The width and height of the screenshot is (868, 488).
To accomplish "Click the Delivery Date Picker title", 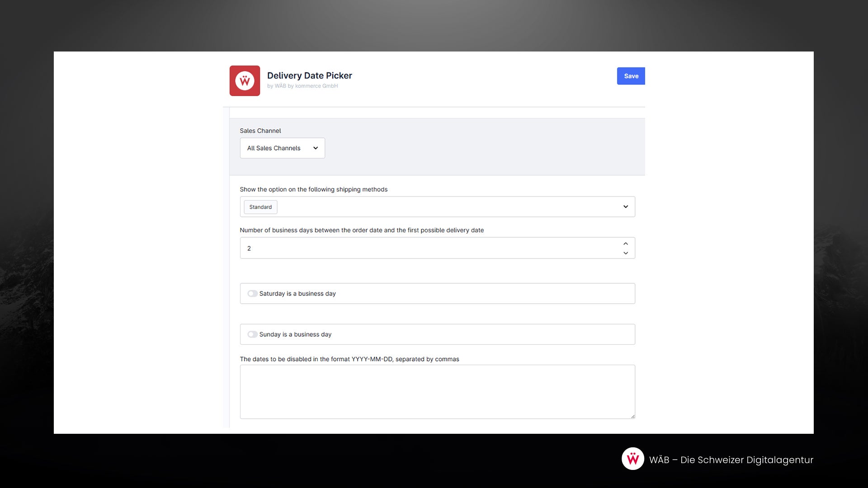I will point(309,75).
